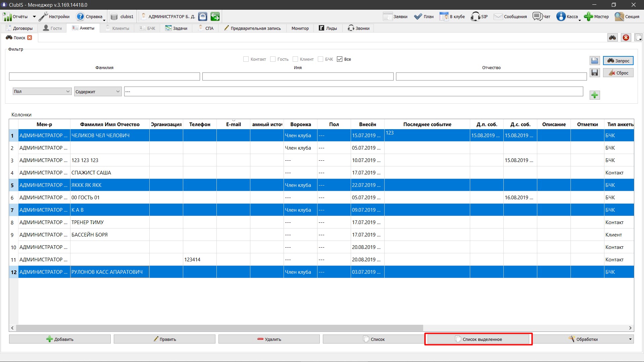This screenshot has height=362, width=644.
Task: Click the Фамилия input field
Action: 104,76
